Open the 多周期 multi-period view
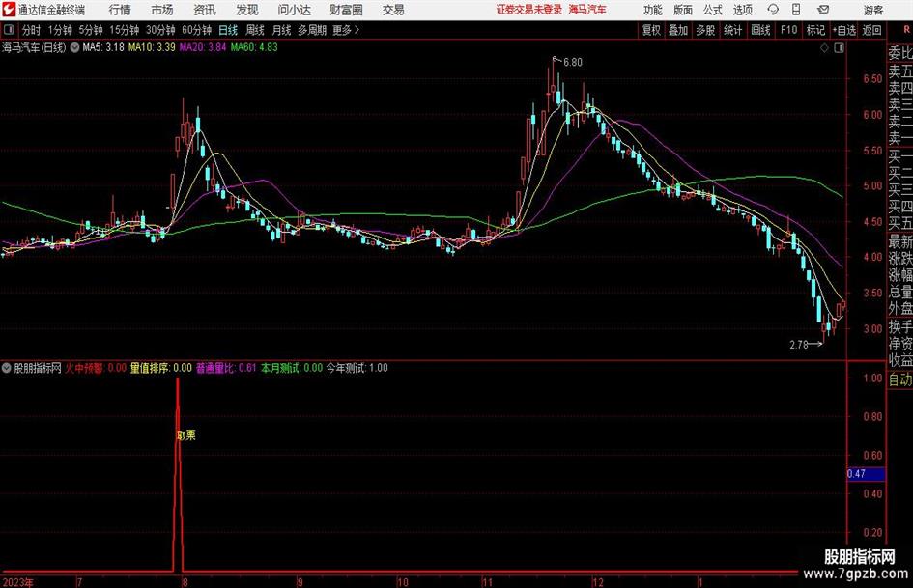Viewport: 913px width, 588px height. 312,30
